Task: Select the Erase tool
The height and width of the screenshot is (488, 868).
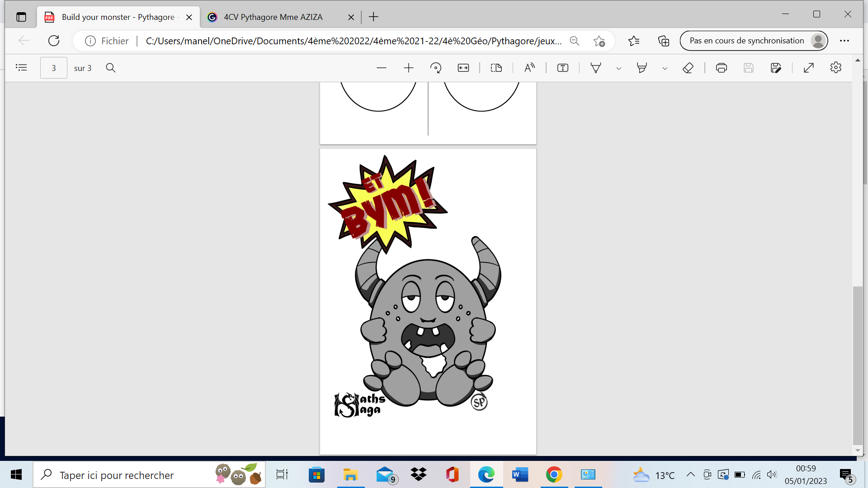Action: (x=688, y=68)
